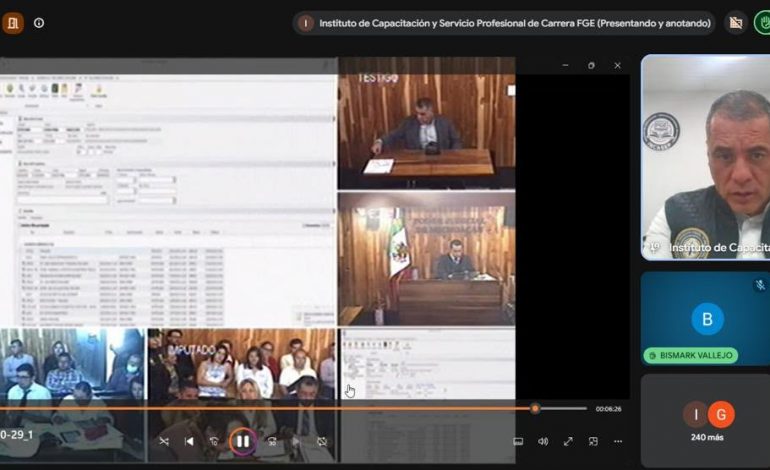
Task: Click the orange 'G' participant avatar
Action: point(721,415)
